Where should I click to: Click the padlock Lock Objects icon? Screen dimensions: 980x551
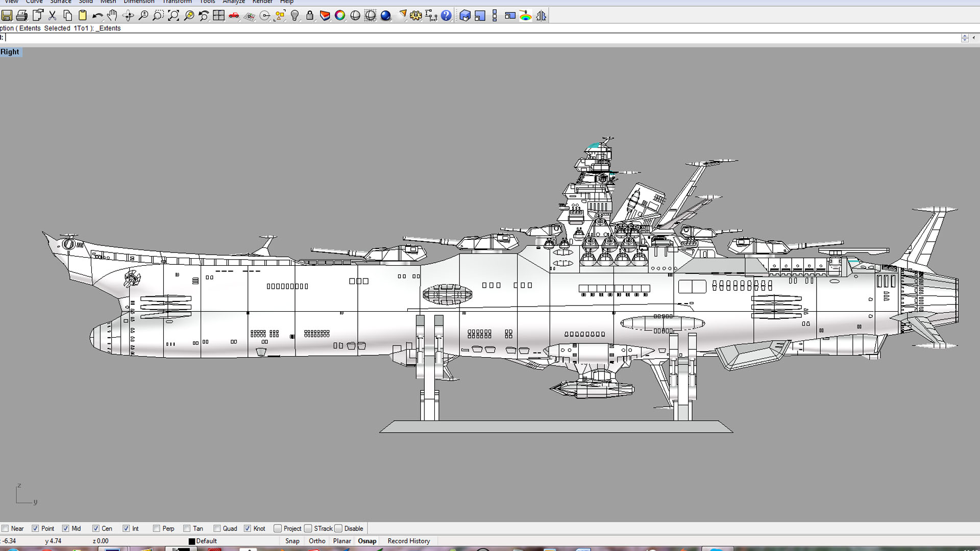click(x=310, y=16)
